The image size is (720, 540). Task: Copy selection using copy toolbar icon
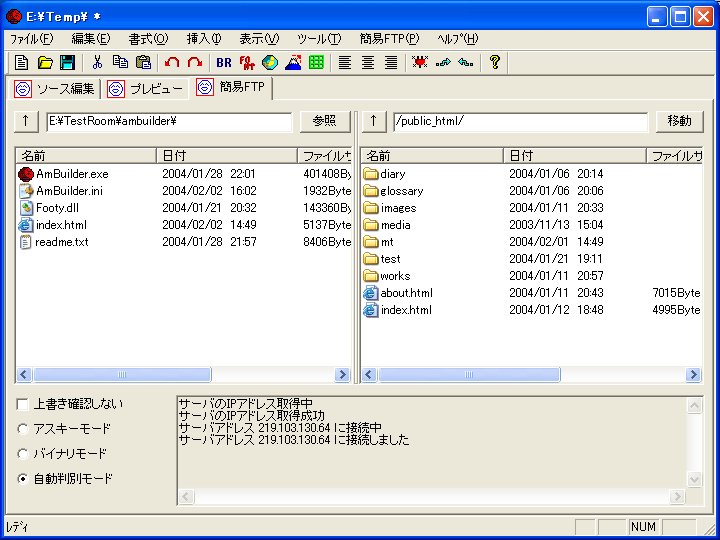[x=120, y=62]
